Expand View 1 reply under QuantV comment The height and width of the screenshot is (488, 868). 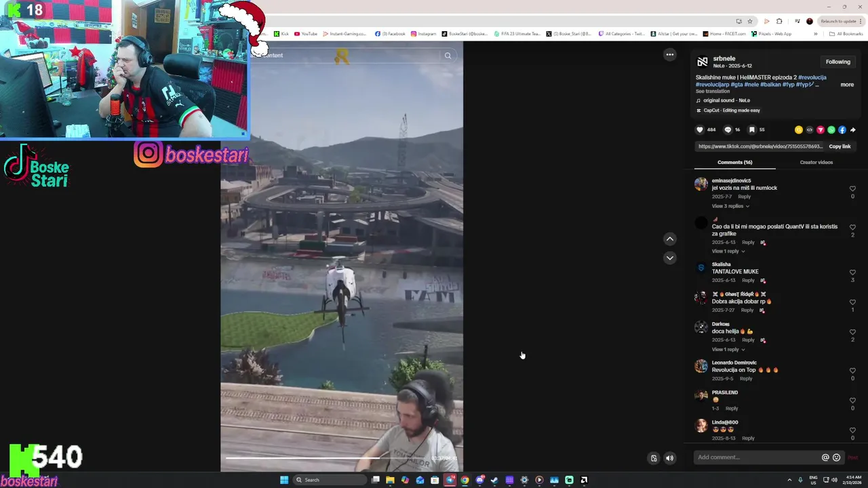click(728, 251)
